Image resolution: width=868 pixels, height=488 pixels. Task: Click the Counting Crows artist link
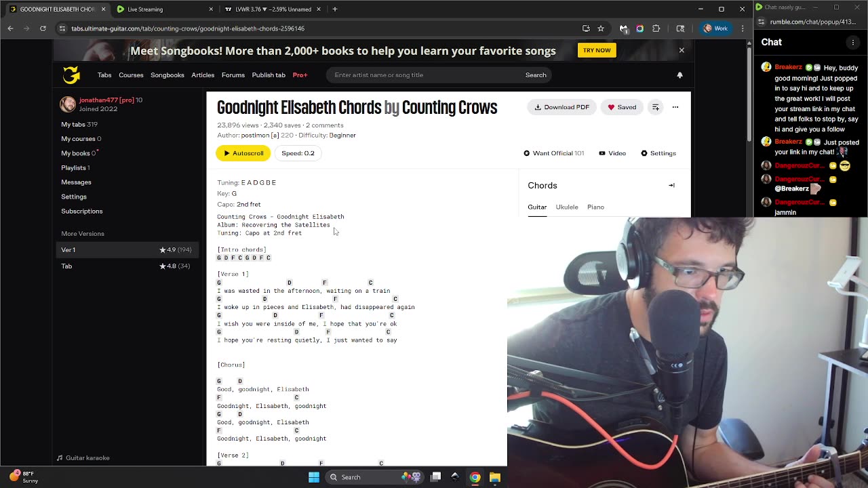click(450, 108)
